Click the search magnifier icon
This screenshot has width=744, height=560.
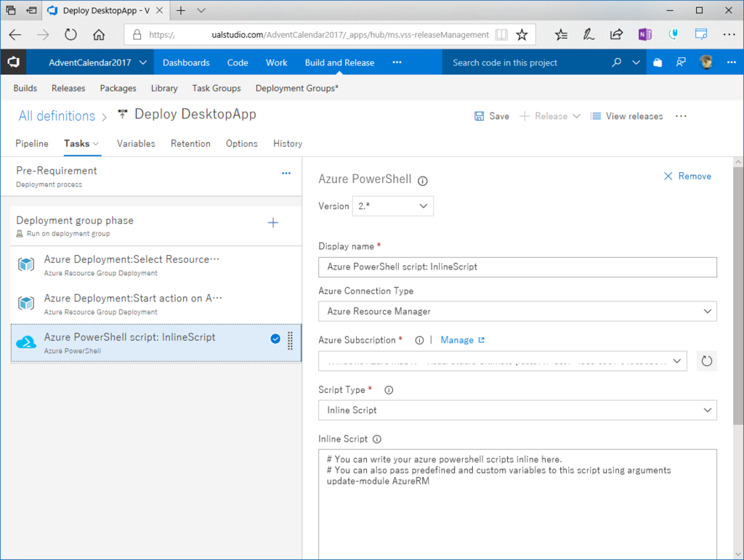[x=616, y=62]
